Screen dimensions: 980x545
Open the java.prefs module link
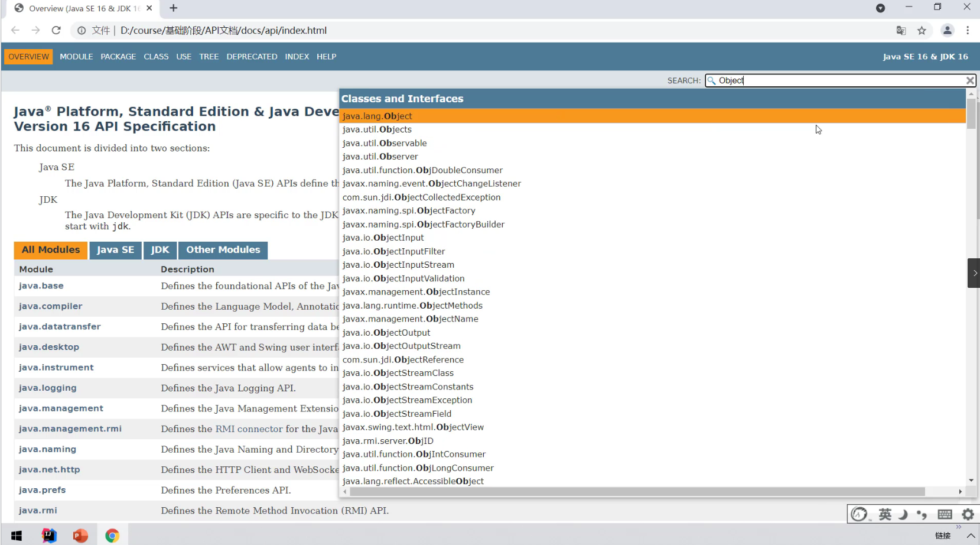point(42,490)
